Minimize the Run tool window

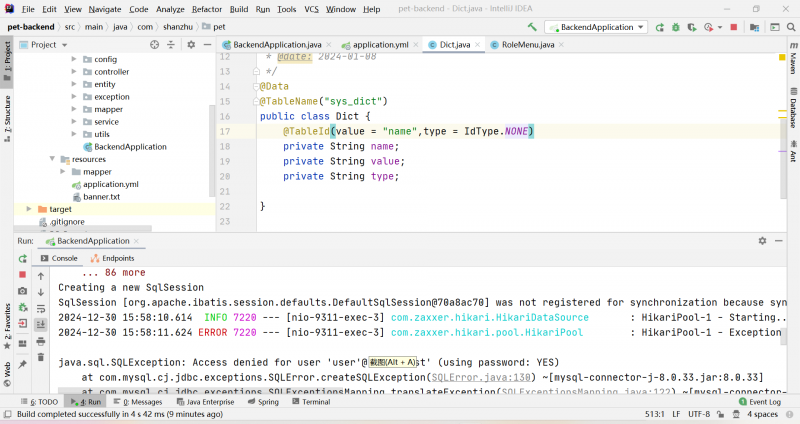[779, 241]
